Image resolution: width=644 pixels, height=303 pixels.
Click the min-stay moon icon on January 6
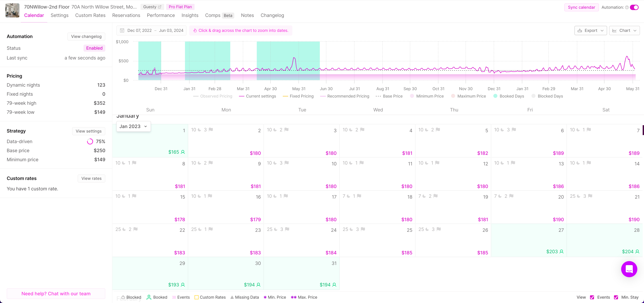click(502, 130)
